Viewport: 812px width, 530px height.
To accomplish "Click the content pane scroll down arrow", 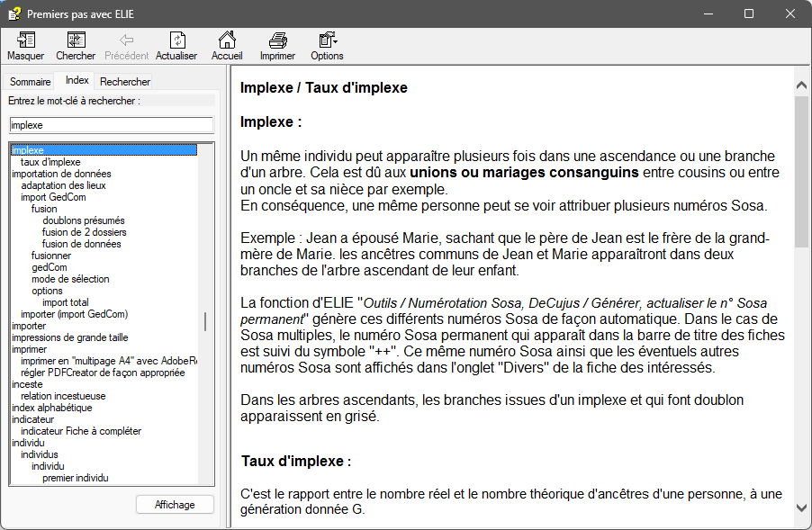I will coord(801,508).
